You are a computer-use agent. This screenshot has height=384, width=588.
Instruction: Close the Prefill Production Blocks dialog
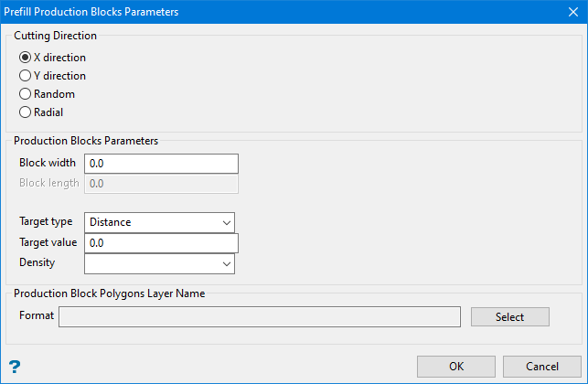pyautogui.click(x=572, y=13)
